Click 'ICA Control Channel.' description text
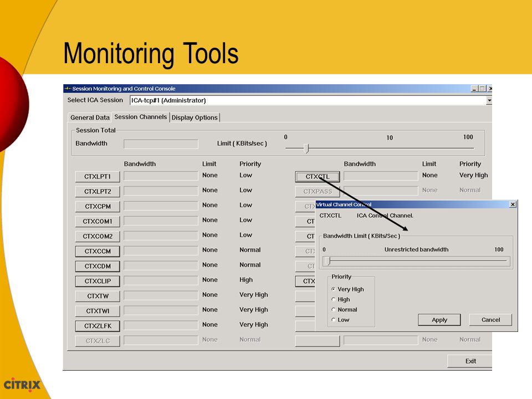This screenshot has width=532, height=399. (x=385, y=216)
